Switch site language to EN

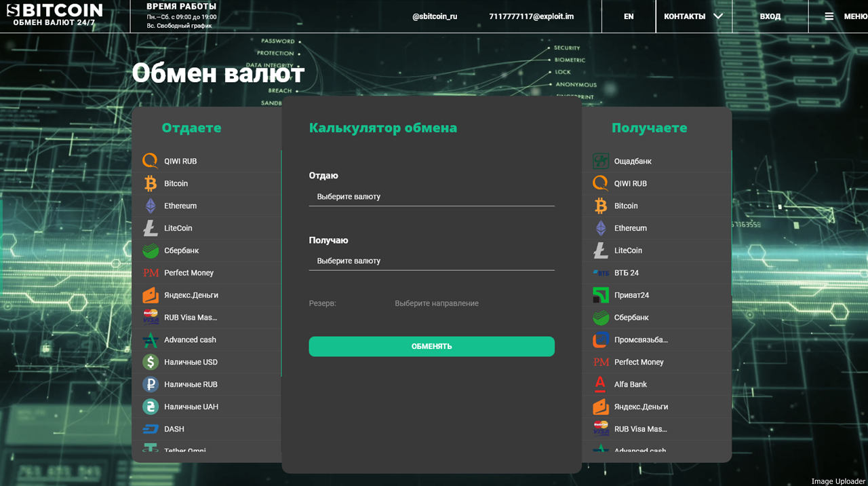tap(629, 16)
